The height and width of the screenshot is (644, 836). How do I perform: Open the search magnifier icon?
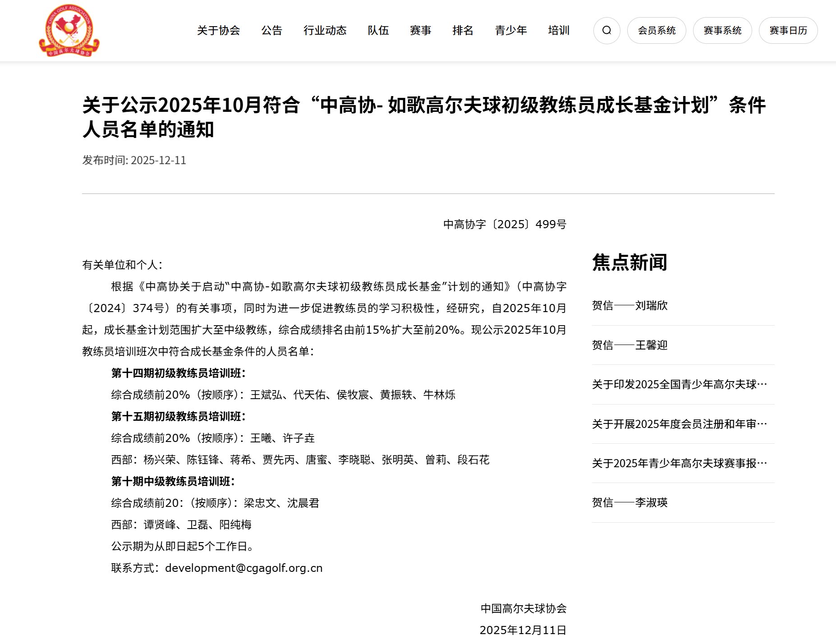pos(606,31)
